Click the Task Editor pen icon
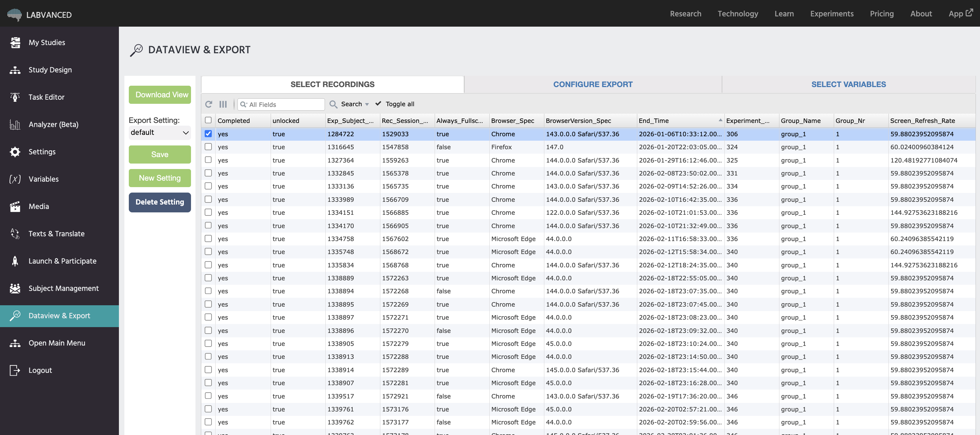Image resolution: width=980 pixels, height=435 pixels. [15, 97]
